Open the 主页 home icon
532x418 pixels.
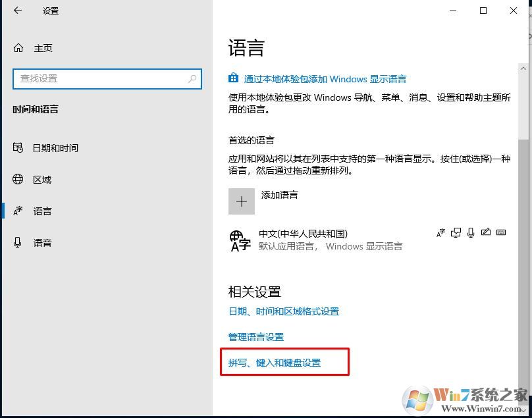coord(18,48)
